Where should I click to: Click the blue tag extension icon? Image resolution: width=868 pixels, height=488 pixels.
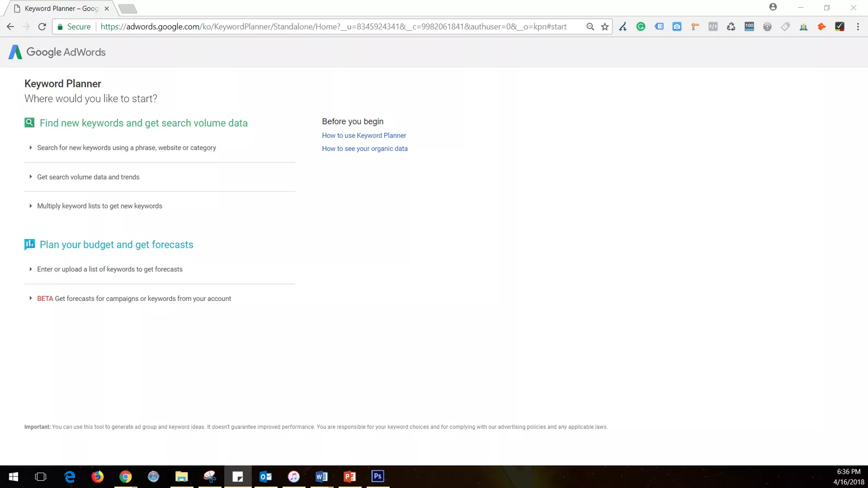(659, 26)
